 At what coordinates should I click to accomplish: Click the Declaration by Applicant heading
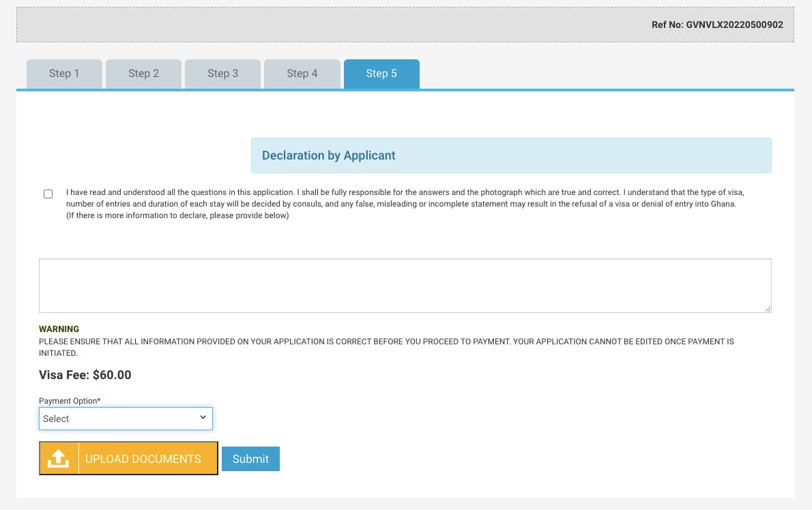pyautogui.click(x=328, y=155)
